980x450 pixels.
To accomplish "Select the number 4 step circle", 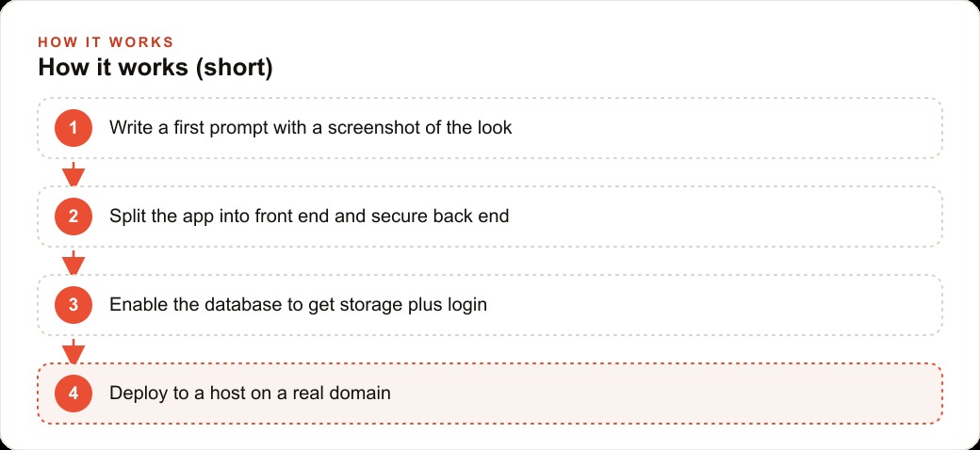I will [x=73, y=394].
